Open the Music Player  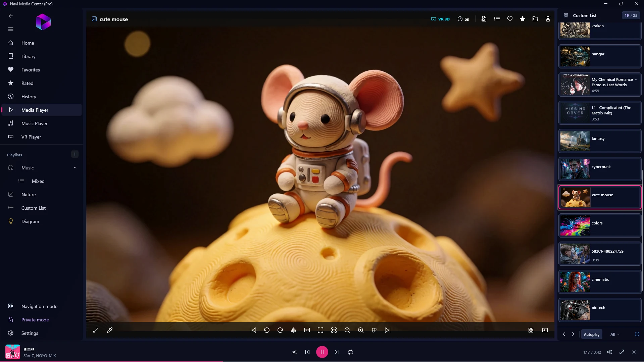pyautogui.click(x=42, y=123)
